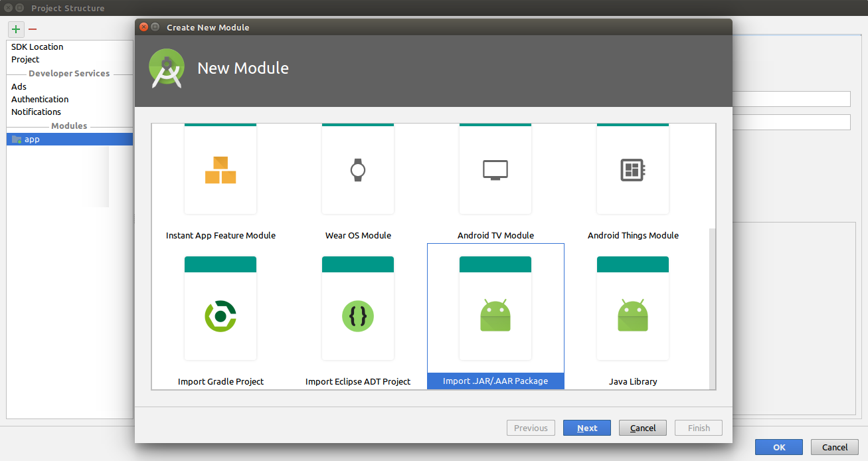
Task: Click the Android TV Module label
Action: (495, 235)
